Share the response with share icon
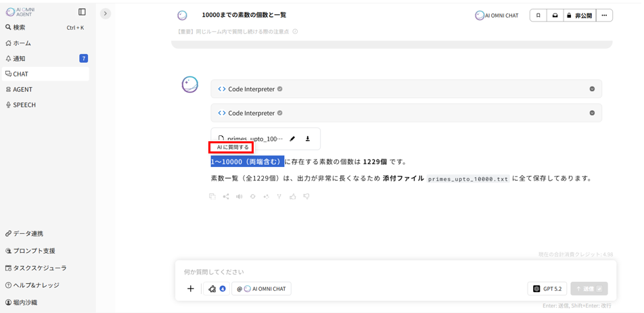 [226, 197]
